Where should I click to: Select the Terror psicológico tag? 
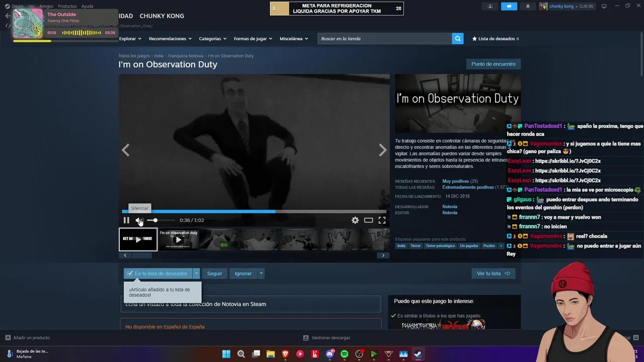[440, 246]
